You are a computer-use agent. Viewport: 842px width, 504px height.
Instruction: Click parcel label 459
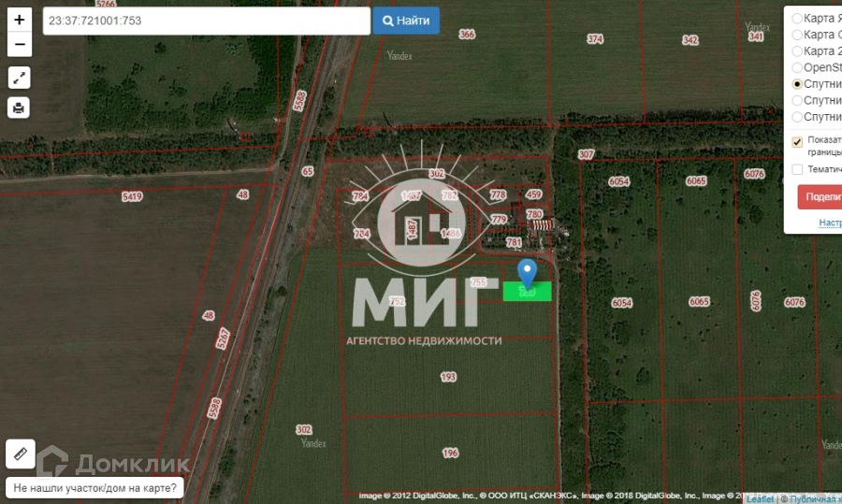click(x=534, y=194)
